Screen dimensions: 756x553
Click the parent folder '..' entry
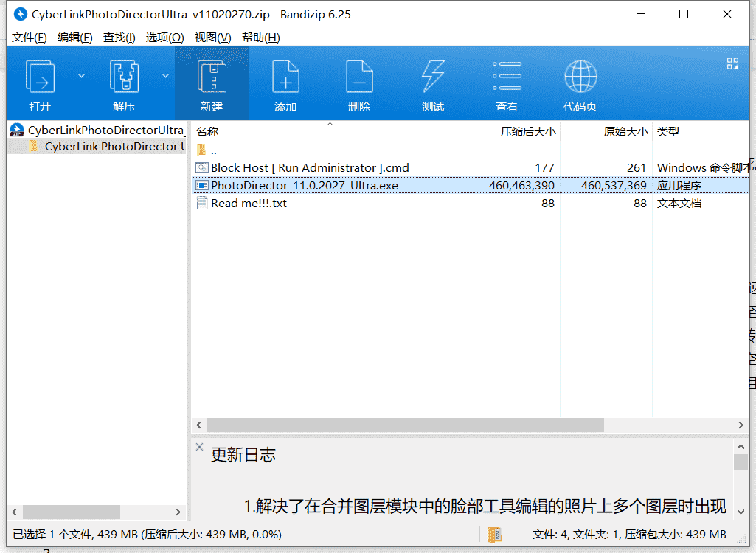207,150
